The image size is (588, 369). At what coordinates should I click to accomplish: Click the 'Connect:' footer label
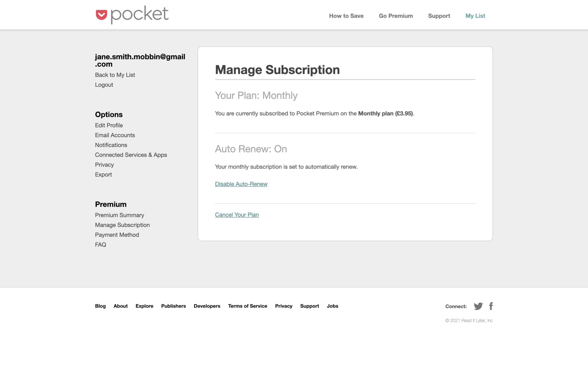456,307
